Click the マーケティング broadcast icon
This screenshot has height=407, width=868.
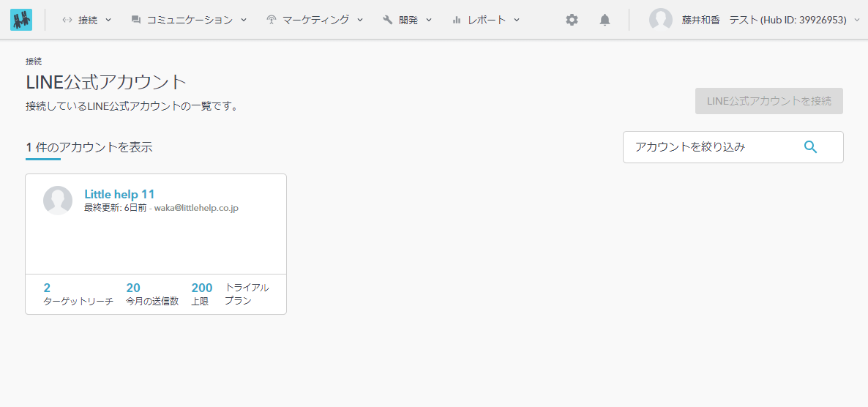point(272,20)
